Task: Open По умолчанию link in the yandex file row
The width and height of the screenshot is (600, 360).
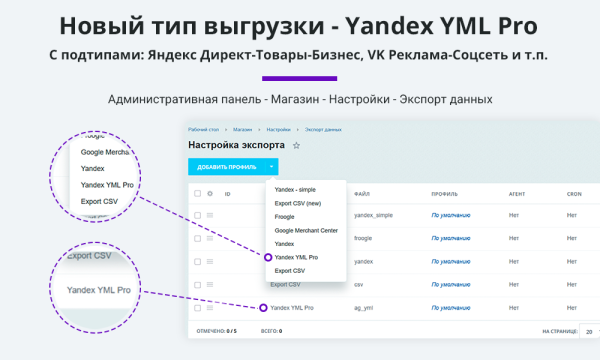Action: click(x=451, y=262)
